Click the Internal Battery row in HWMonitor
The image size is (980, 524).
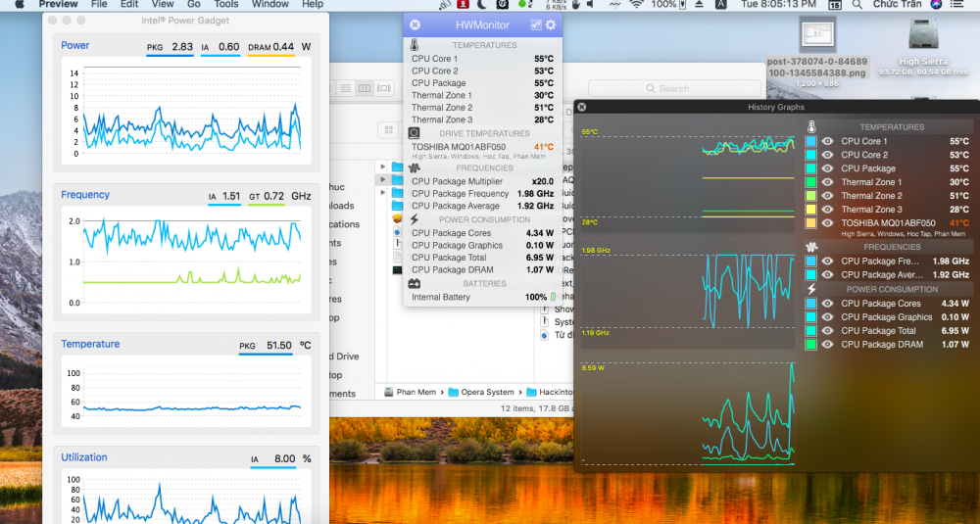482,298
